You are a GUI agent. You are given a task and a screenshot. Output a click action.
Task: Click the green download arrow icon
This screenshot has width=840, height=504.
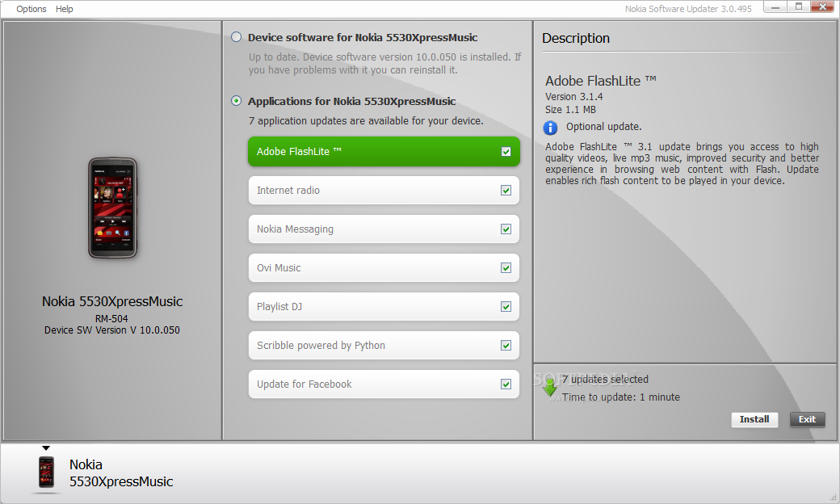(x=550, y=387)
